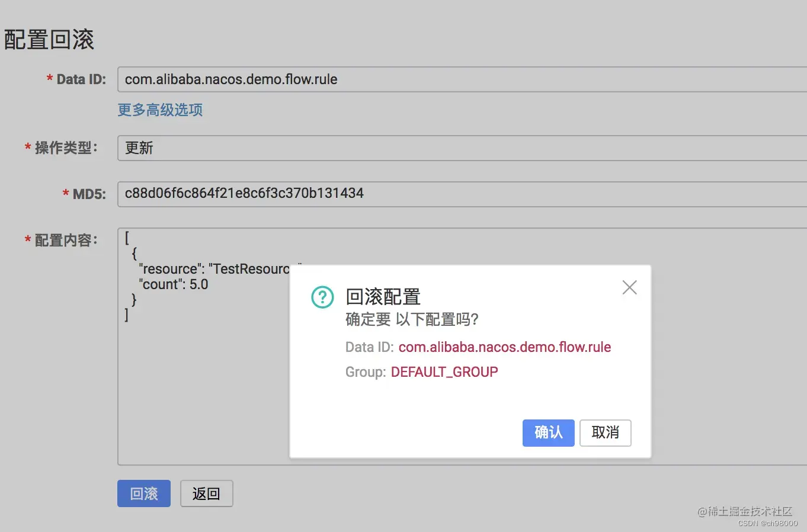Image resolution: width=807 pixels, height=532 pixels.
Task: Click the blue 回滚 button
Action: tap(144, 493)
